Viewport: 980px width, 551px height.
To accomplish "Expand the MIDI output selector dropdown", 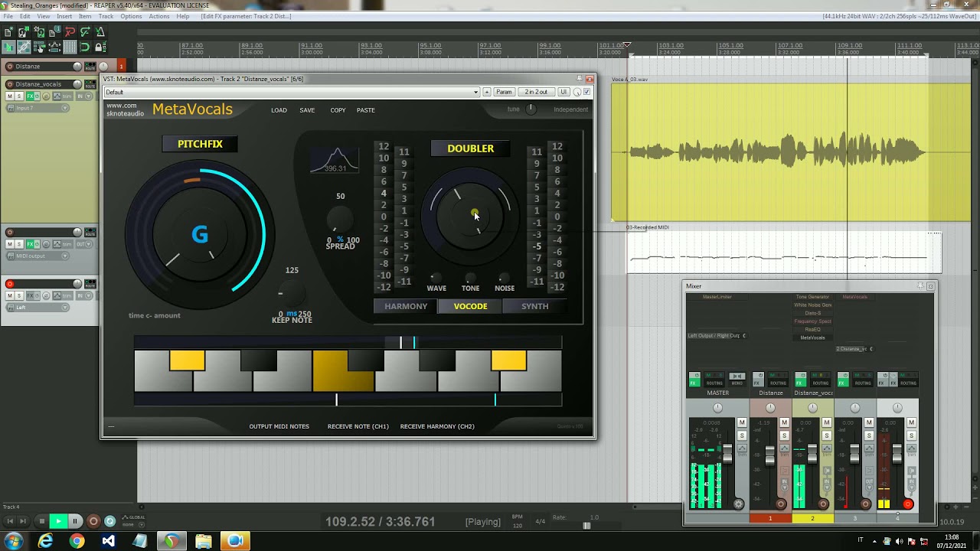I will pos(65,256).
